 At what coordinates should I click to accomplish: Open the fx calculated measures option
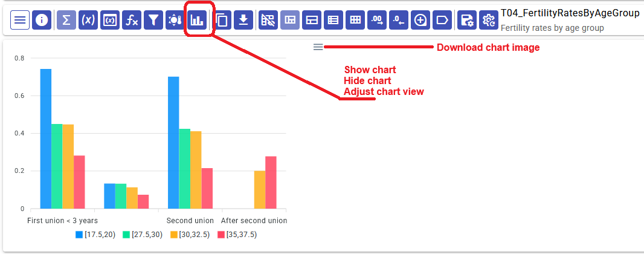[x=132, y=20]
